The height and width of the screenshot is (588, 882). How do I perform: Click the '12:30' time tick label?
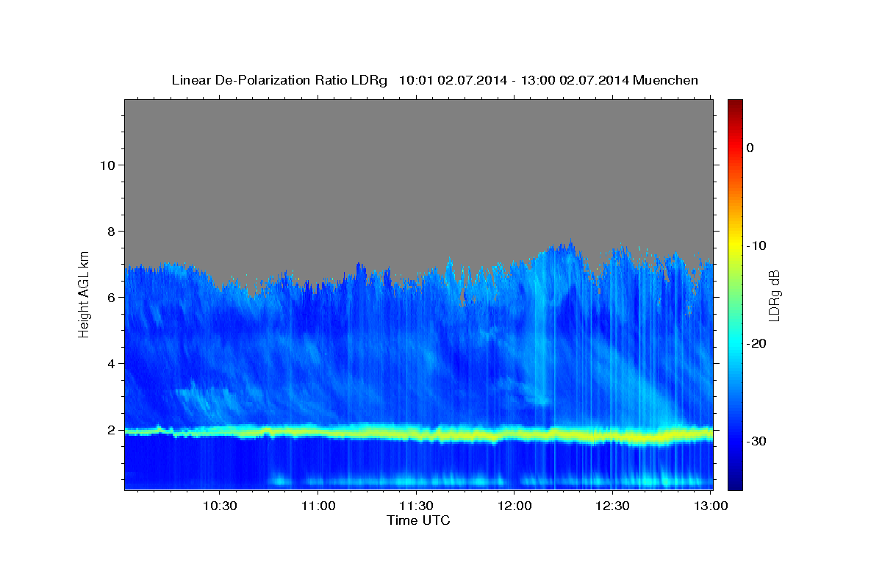point(612,506)
